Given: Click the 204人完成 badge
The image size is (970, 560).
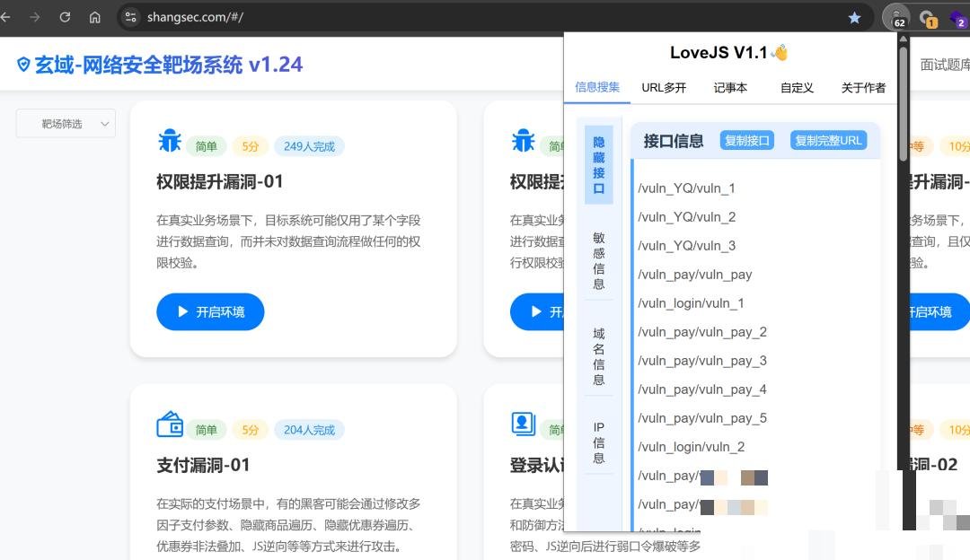Looking at the screenshot, I should coord(309,430).
